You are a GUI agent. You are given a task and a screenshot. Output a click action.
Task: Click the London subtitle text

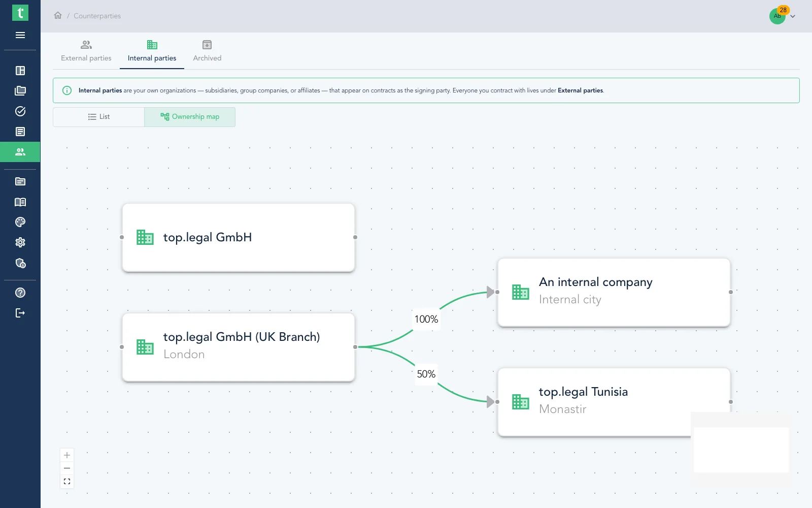(184, 355)
